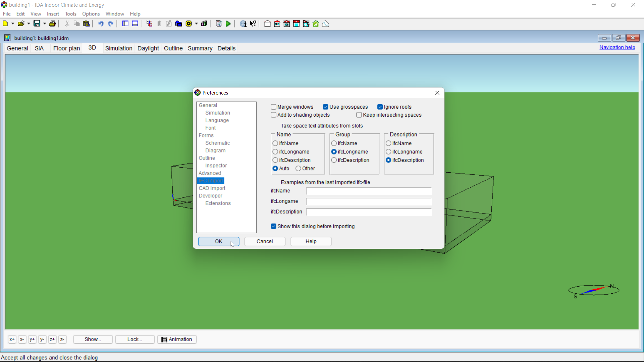The width and height of the screenshot is (644, 362).
Task: Click the ifcName example text field
Action: coord(369,191)
